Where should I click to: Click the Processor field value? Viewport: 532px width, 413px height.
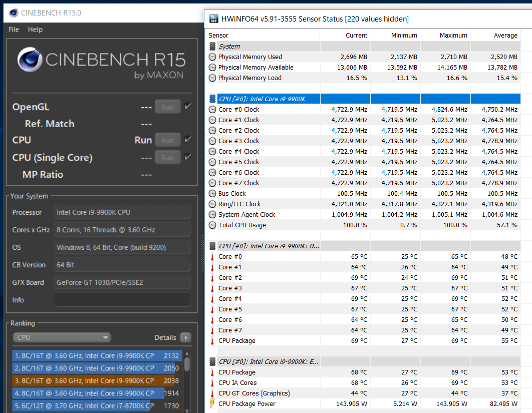tap(122, 212)
